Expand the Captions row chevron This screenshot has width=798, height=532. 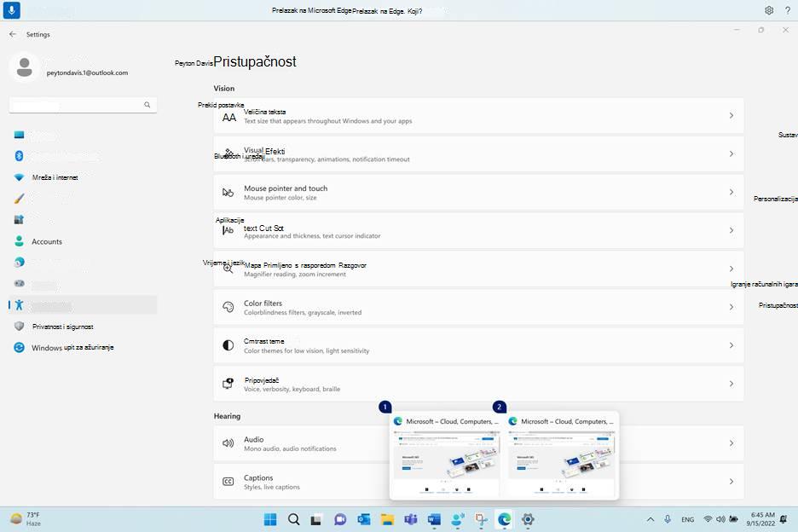731,481
